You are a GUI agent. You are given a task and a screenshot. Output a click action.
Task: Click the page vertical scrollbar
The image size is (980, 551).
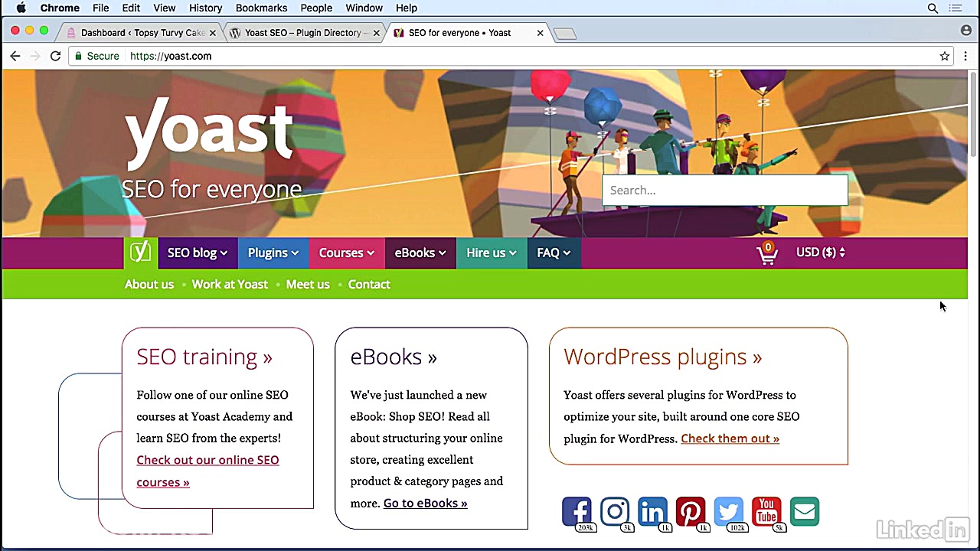pyautogui.click(x=974, y=113)
